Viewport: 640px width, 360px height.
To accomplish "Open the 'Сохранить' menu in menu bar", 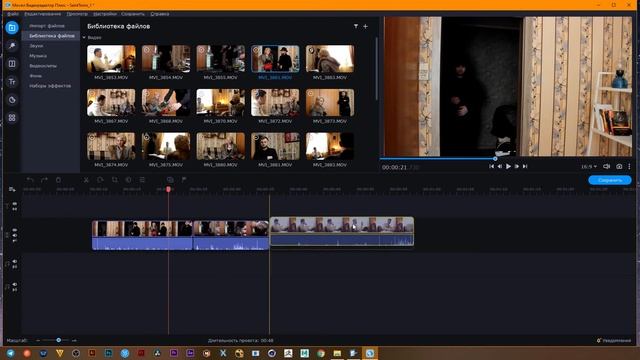I will (x=133, y=14).
